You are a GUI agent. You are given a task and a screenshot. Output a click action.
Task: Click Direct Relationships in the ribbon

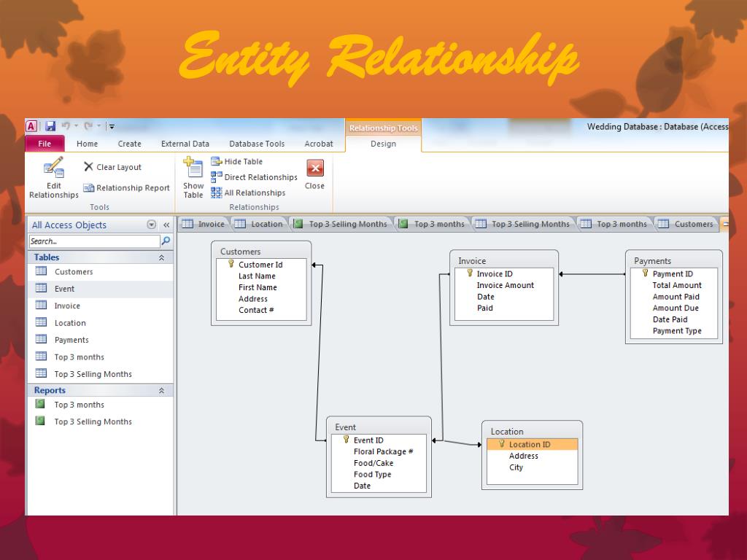click(255, 177)
